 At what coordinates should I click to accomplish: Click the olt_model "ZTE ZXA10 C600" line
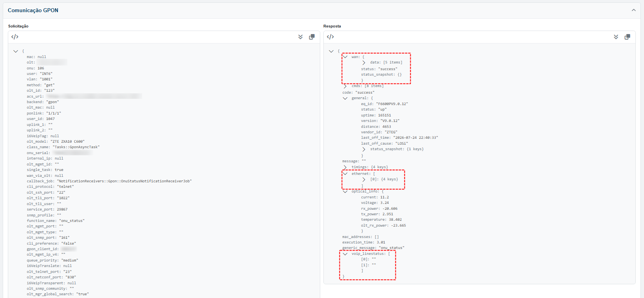point(56,142)
